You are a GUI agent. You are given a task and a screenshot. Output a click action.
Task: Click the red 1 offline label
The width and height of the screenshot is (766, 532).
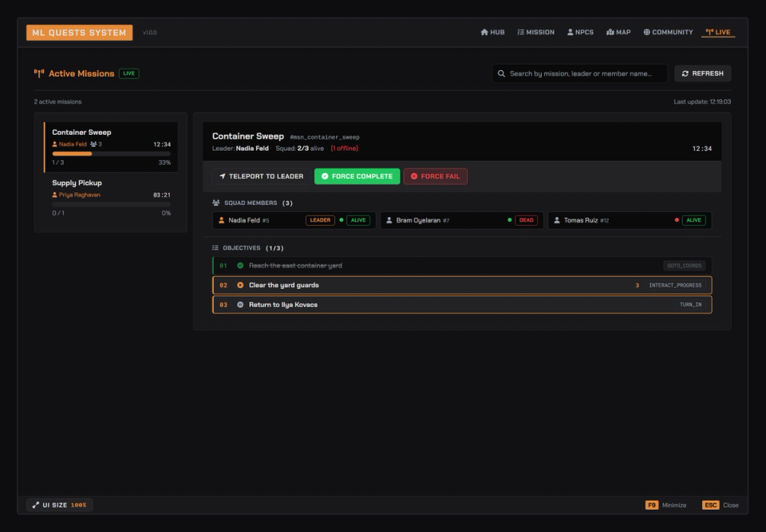coord(345,148)
